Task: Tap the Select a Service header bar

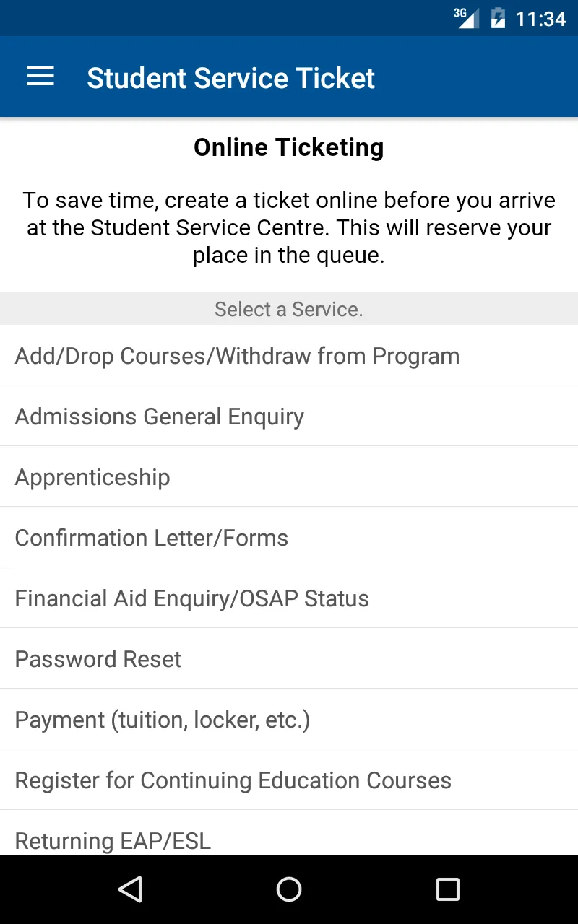Action: 289,309
